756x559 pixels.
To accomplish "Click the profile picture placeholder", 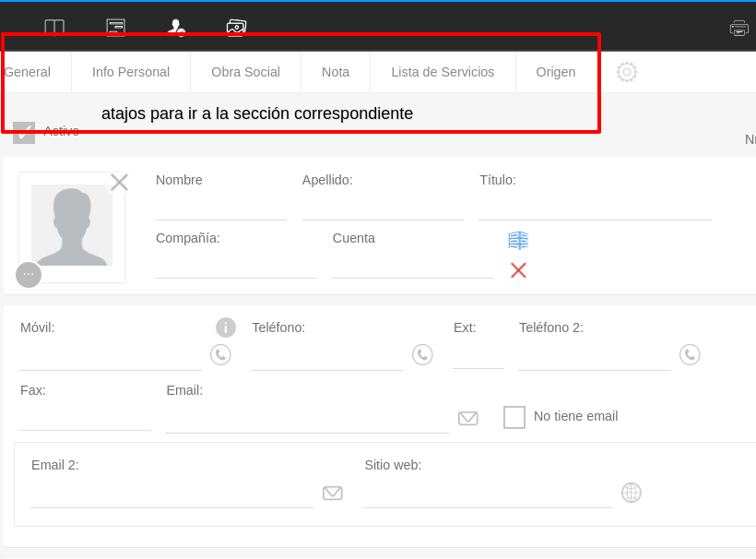I will (72, 225).
